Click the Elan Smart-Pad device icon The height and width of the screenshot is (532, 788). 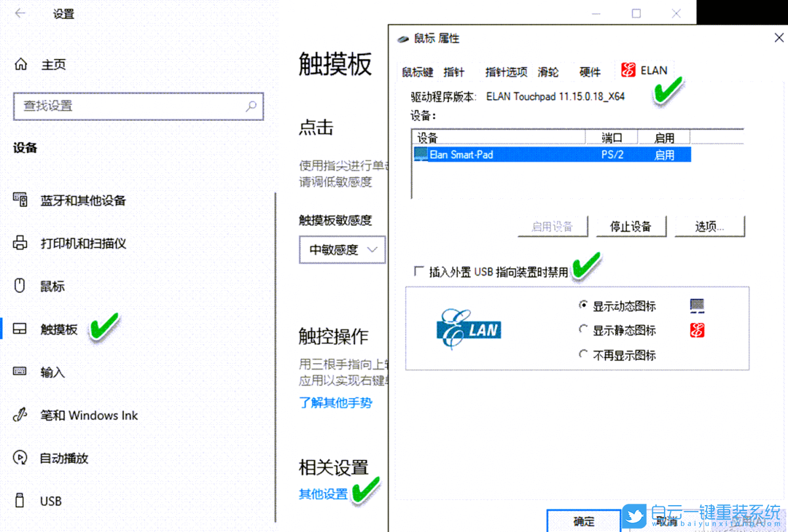420,154
